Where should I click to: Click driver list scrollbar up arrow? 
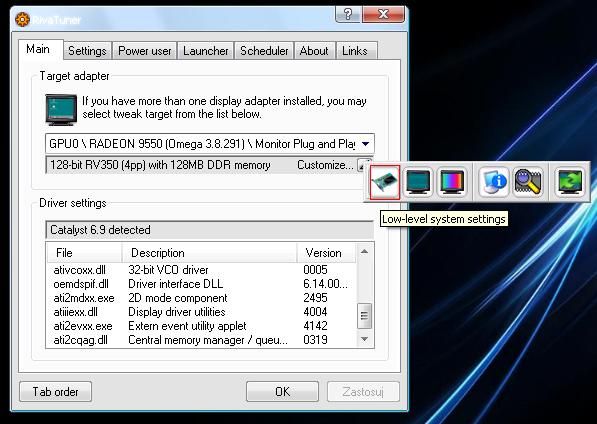pyautogui.click(x=364, y=252)
